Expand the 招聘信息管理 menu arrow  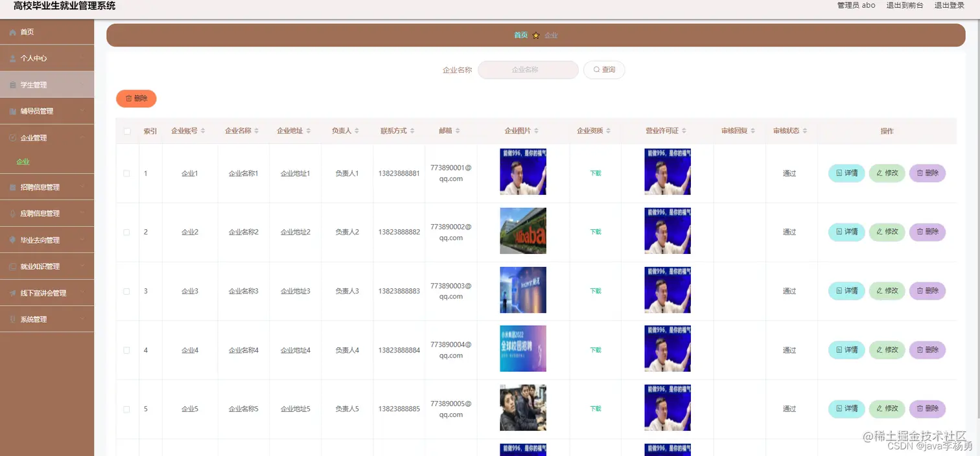pos(82,187)
